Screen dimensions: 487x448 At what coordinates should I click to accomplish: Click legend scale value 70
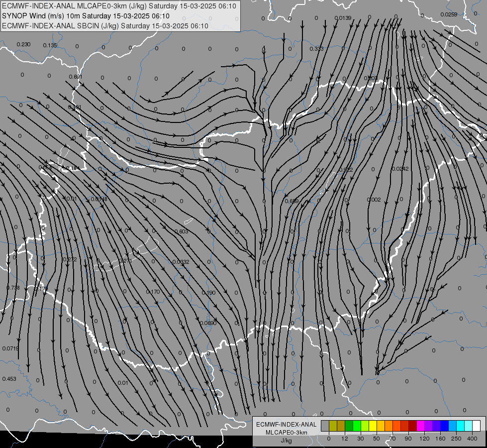[x=392, y=439]
